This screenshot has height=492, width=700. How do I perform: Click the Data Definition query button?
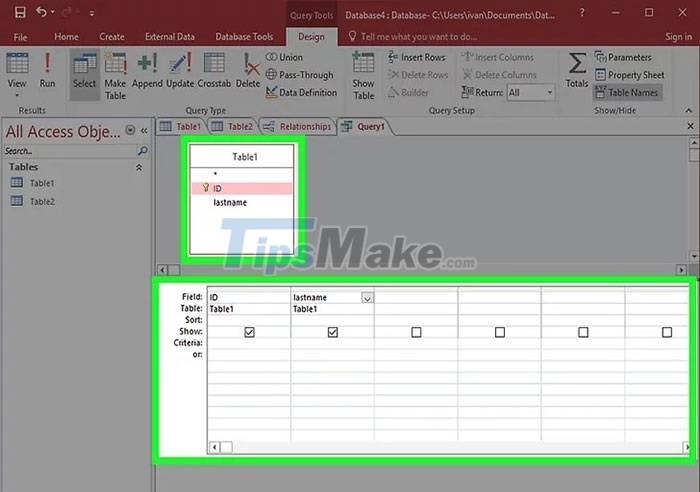301,92
